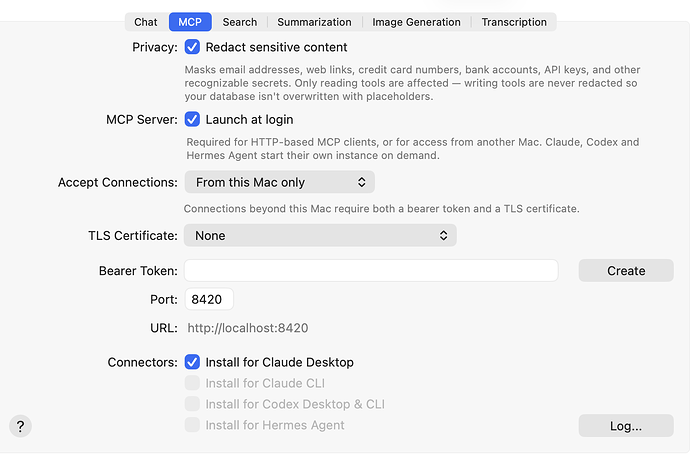This screenshot has height=456, width=690.
Task: Click the 'Masks email addresses' description text
Action: click(x=412, y=83)
